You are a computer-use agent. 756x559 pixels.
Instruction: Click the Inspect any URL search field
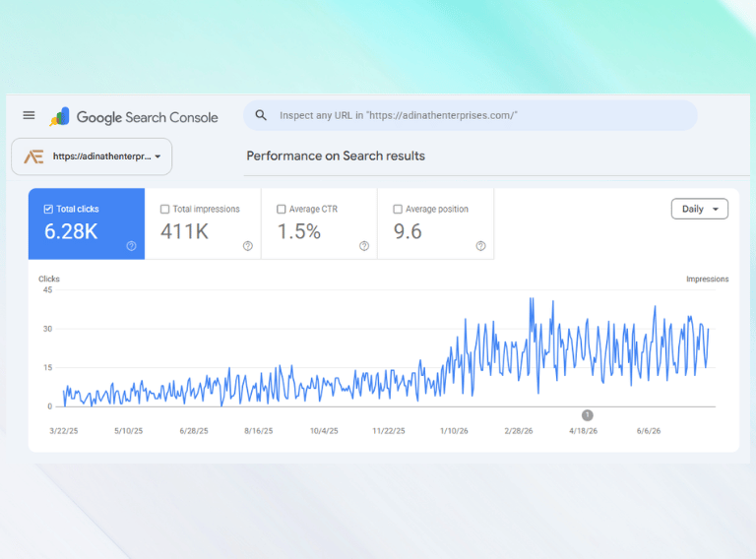pyautogui.click(x=471, y=116)
